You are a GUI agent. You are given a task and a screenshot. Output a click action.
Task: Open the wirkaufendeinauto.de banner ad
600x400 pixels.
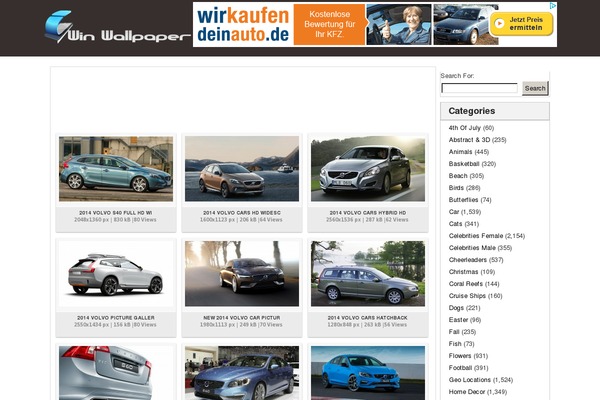pyautogui.click(x=375, y=24)
